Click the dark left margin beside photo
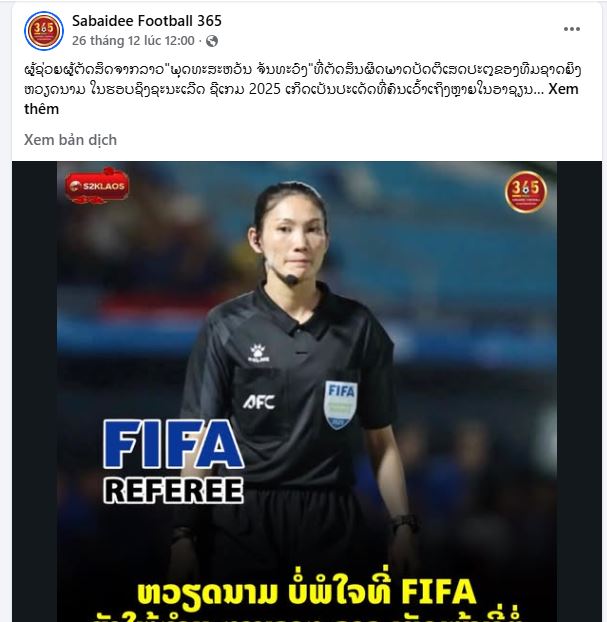This screenshot has width=607, height=622. click(35, 392)
